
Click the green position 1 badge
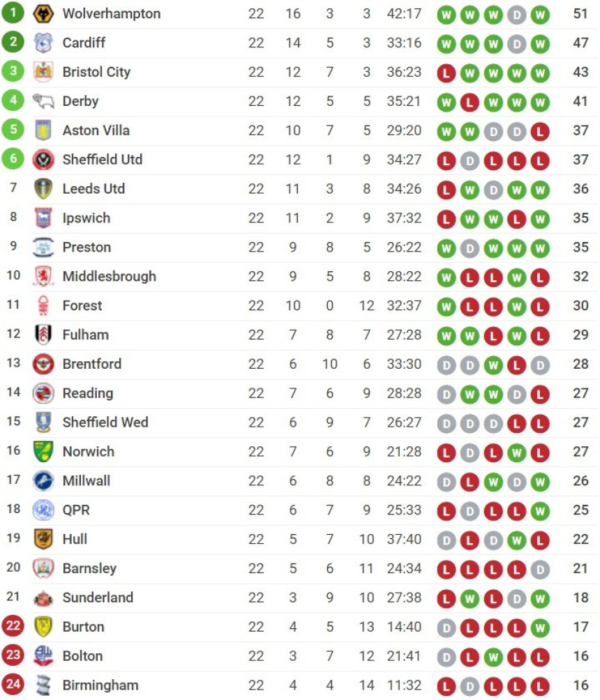[13, 13]
